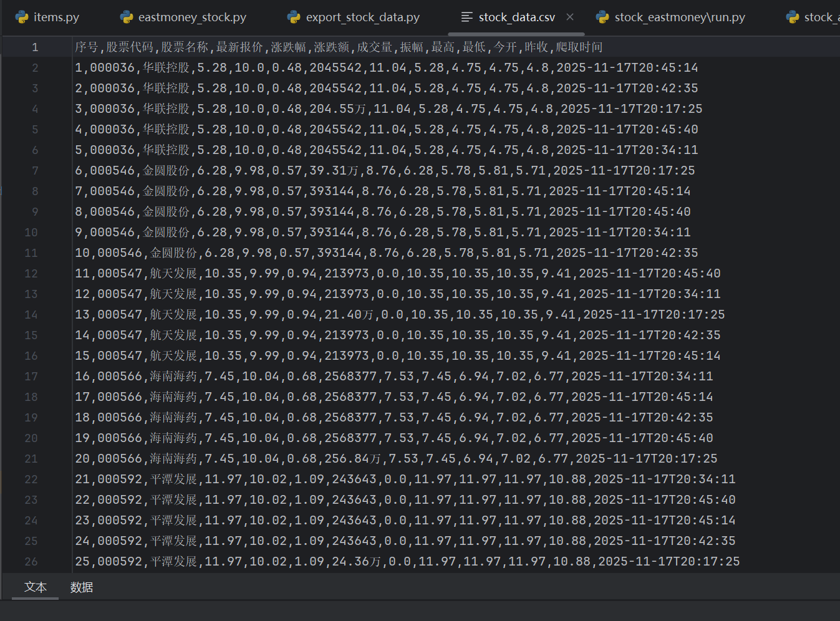Click row starting 5,000036,华联控股
This screenshot has height=621, width=840.
[386, 150]
